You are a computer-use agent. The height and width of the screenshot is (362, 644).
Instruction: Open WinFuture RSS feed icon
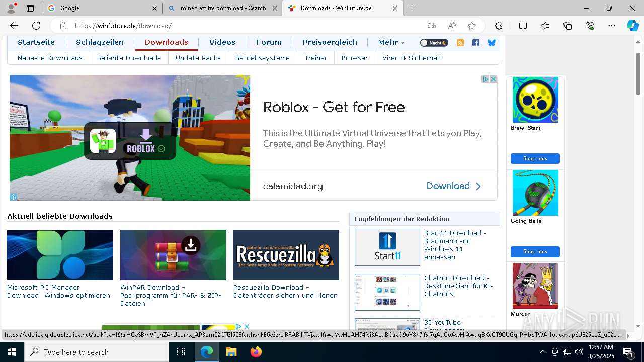tap(460, 43)
